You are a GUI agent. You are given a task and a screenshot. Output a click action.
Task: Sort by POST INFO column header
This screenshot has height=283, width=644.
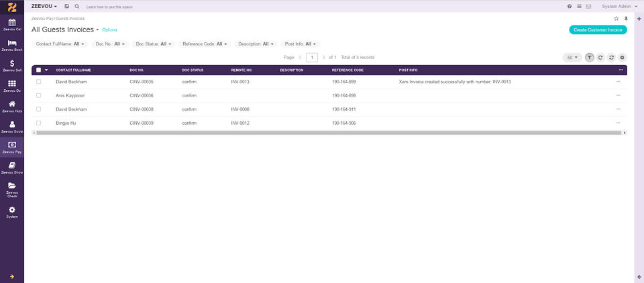click(408, 70)
